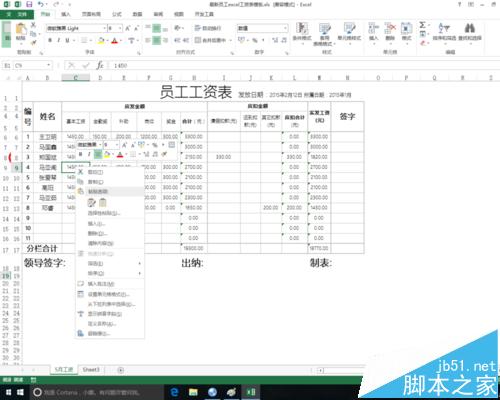Click the yellow fill color bucket in ribbon
500x400 pixels.
(101, 40)
